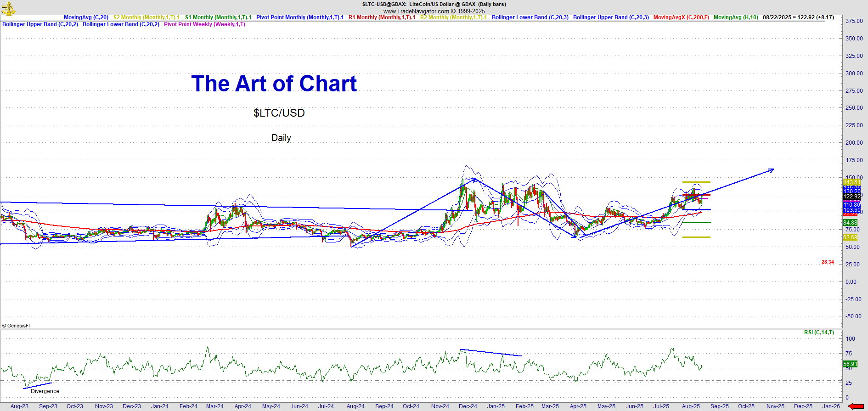Select 'The Art of Chart' title annotation

(x=274, y=84)
